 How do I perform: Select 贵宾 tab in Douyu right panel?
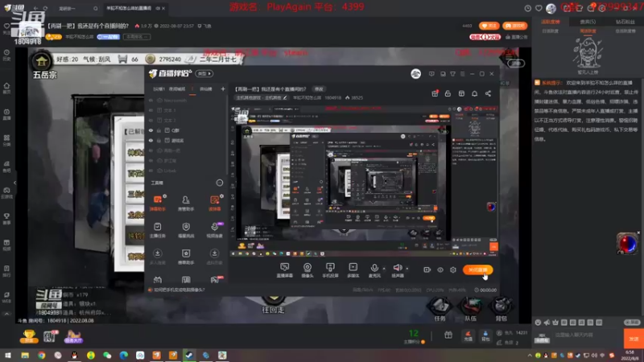point(588,22)
